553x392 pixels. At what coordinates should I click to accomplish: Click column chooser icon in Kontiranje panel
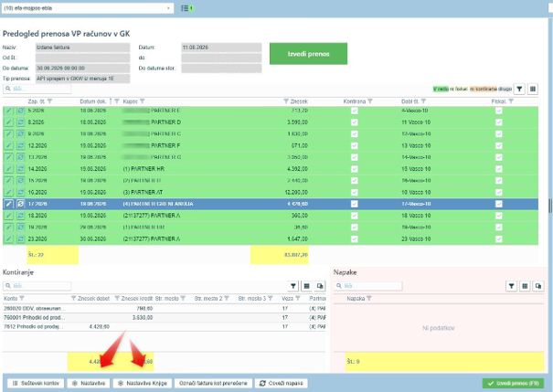(x=306, y=286)
